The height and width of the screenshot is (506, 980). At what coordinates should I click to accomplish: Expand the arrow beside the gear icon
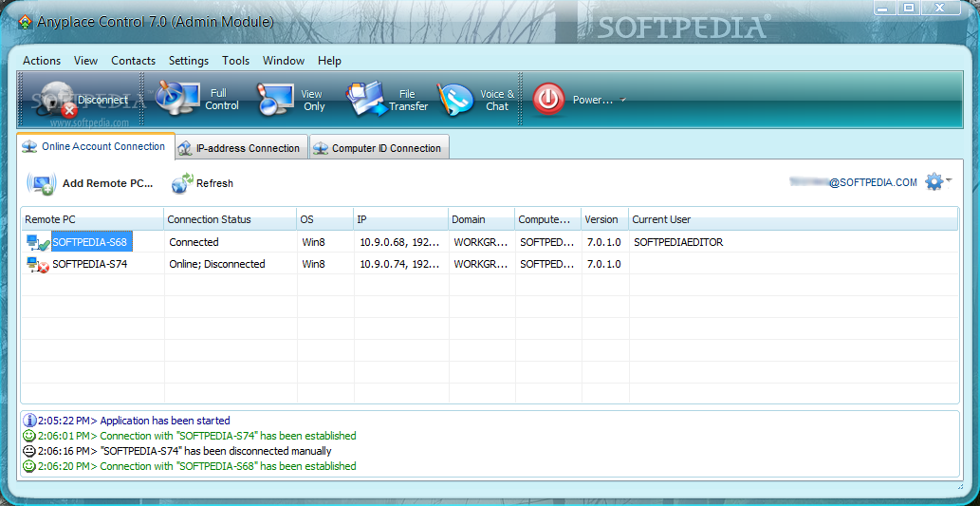click(x=949, y=180)
